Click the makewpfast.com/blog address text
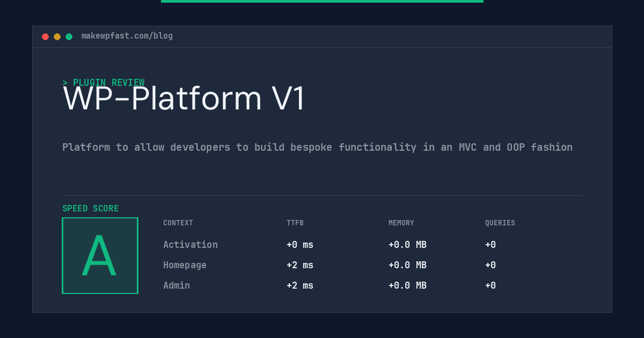Viewport: 644px width, 338px height. pyautogui.click(x=127, y=36)
